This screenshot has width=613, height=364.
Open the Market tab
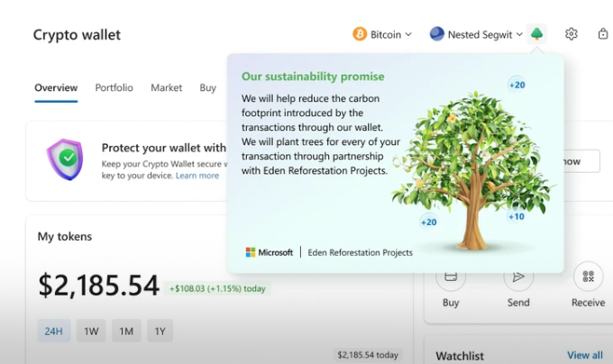click(166, 87)
